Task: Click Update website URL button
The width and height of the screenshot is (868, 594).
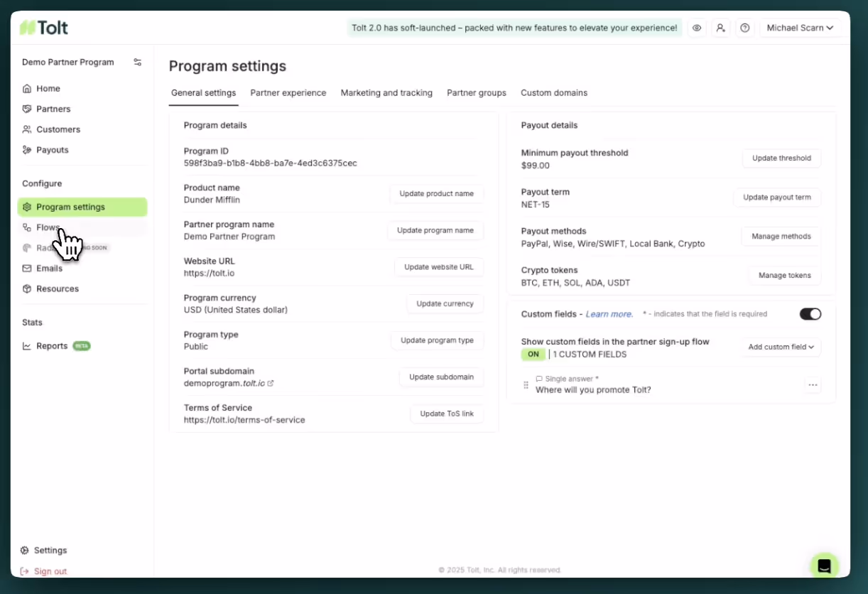Action: click(x=439, y=267)
